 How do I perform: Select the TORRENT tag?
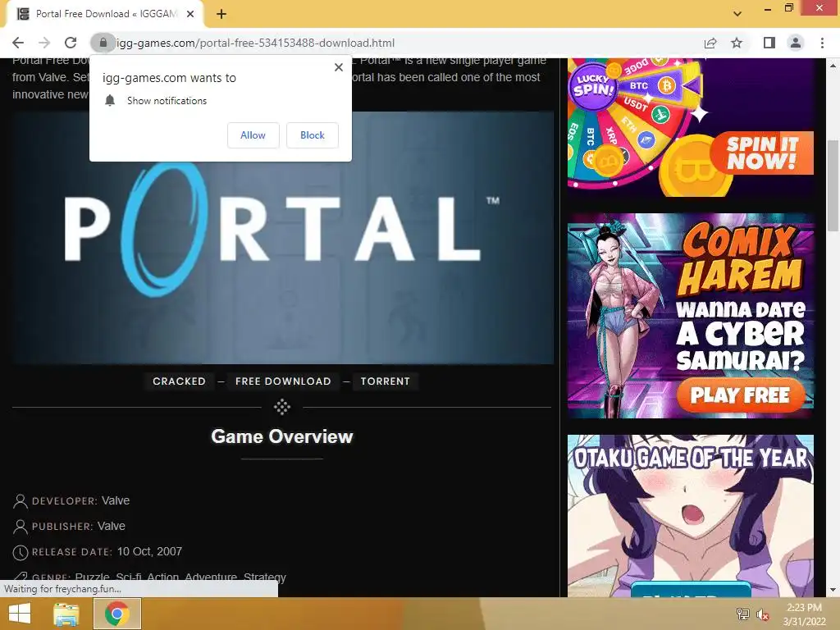pyautogui.click(x=386, y=381)
